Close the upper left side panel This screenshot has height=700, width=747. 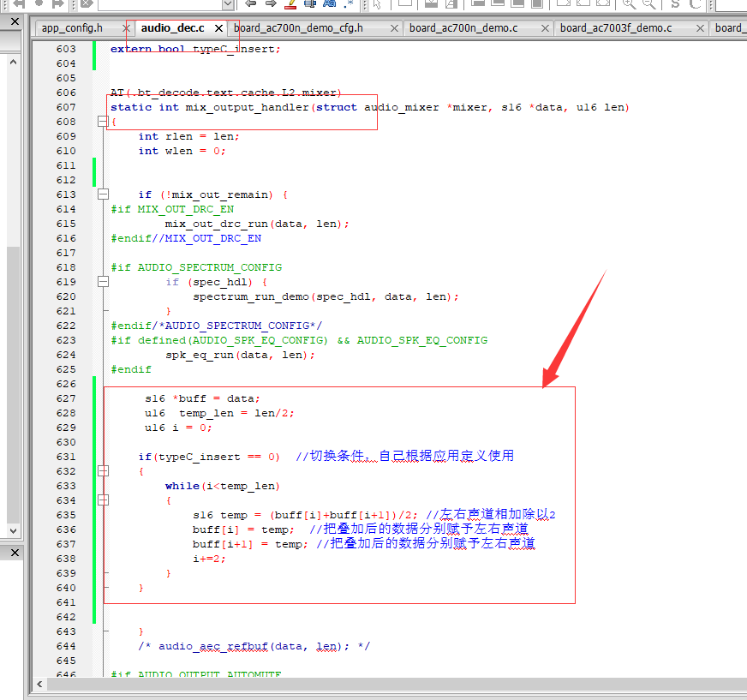[15, 22]
